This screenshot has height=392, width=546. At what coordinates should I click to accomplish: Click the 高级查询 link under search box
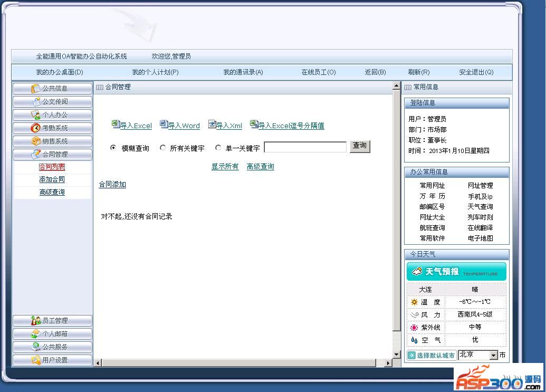click(x=261, y=167)
